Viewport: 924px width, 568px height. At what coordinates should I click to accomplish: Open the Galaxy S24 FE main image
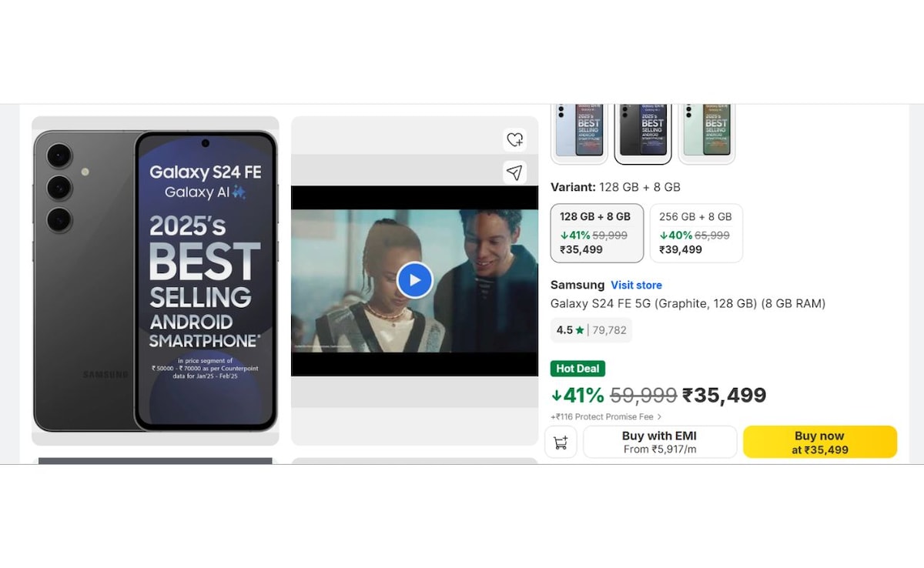pos(156,280)
